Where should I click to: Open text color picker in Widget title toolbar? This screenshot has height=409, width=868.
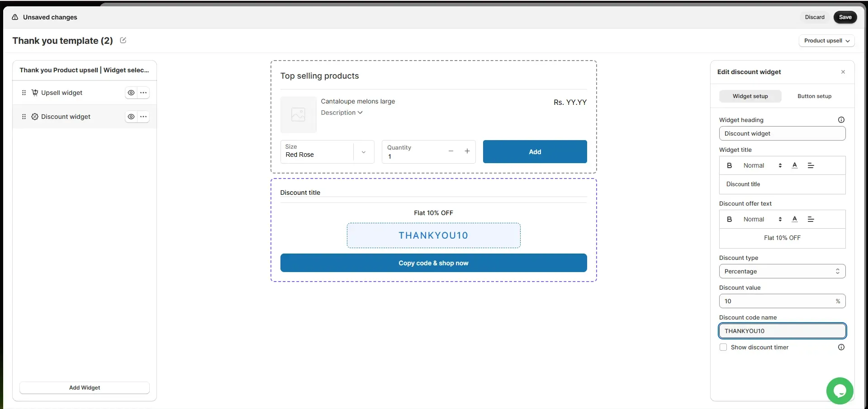click(x=795, y=165)
